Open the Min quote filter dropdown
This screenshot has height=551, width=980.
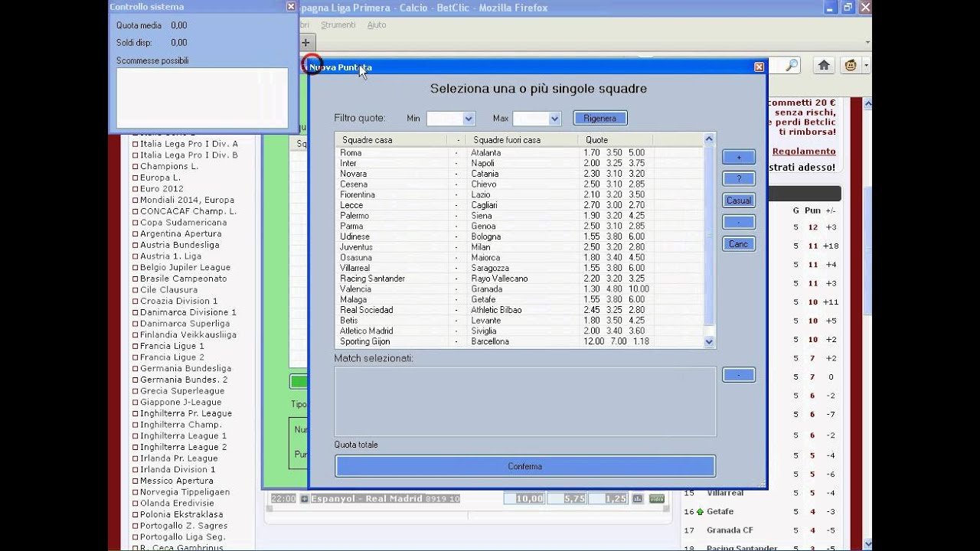point(469,119)
